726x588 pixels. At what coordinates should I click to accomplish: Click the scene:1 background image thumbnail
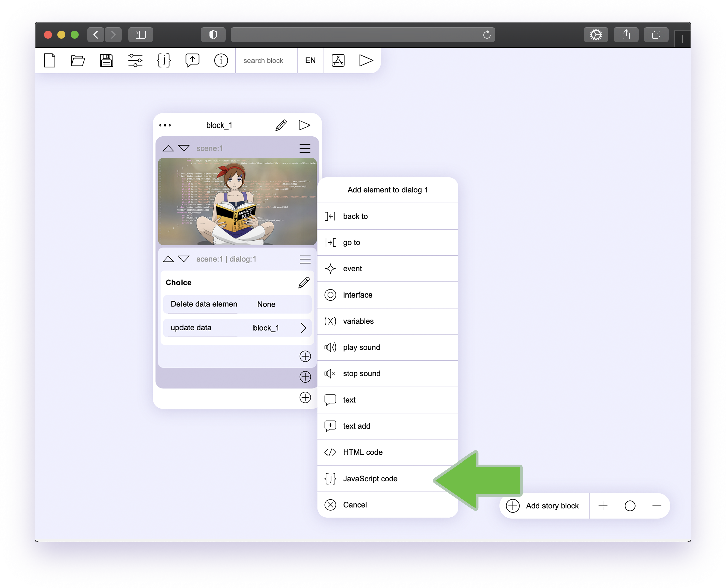237,201
